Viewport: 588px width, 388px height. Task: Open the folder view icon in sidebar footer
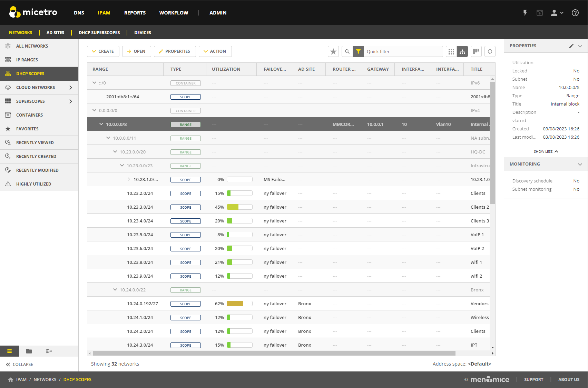(29, 351)
